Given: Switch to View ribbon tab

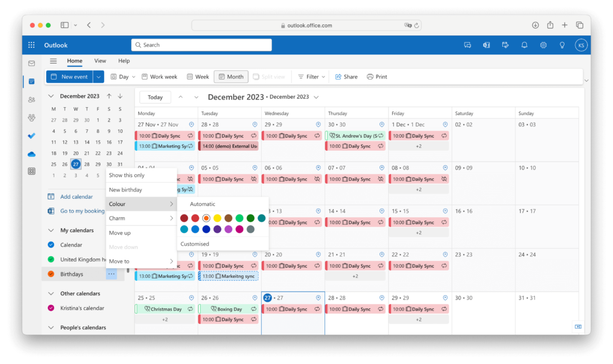Looking at the screenshot, I should pos(100,61).
